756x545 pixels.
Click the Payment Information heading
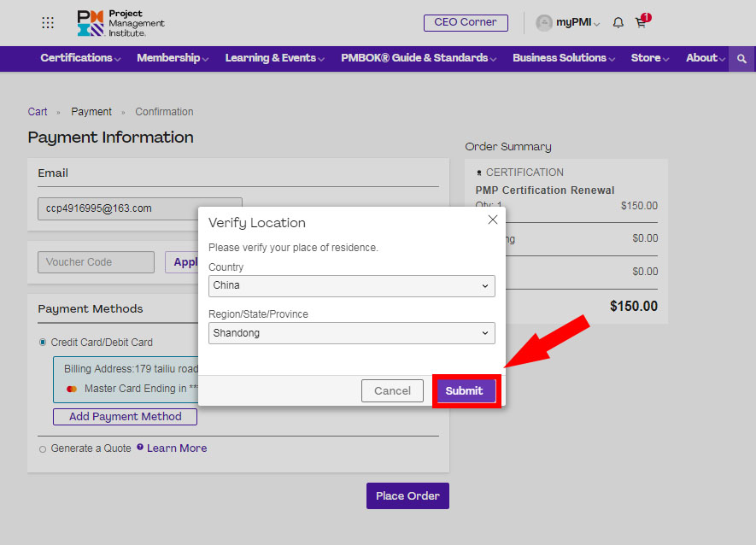tap(110, 138)
